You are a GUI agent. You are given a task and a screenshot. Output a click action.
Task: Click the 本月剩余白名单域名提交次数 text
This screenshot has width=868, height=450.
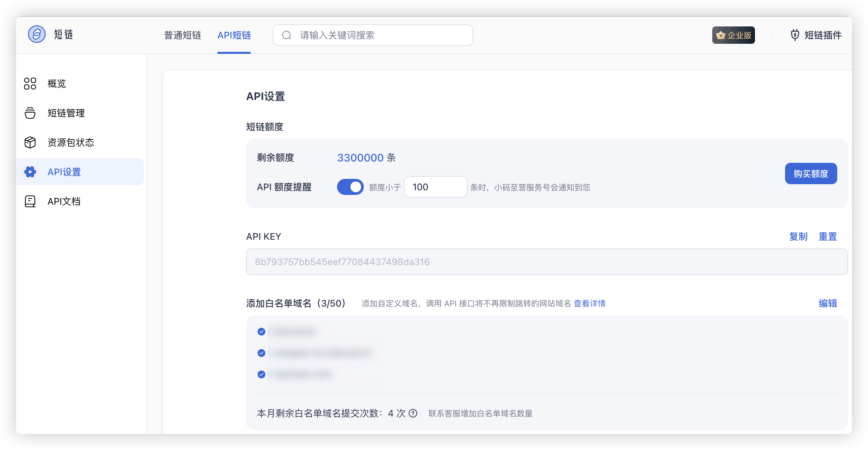pos(331,413)
